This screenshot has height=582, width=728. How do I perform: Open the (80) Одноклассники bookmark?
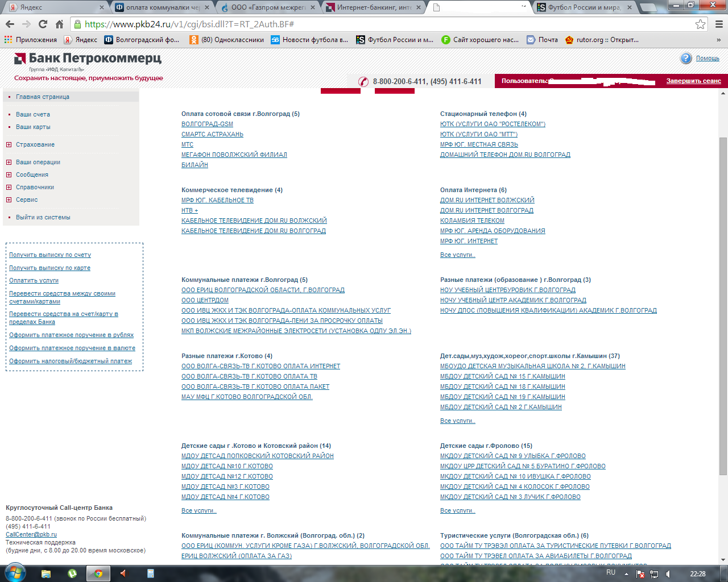coord(226,40)
